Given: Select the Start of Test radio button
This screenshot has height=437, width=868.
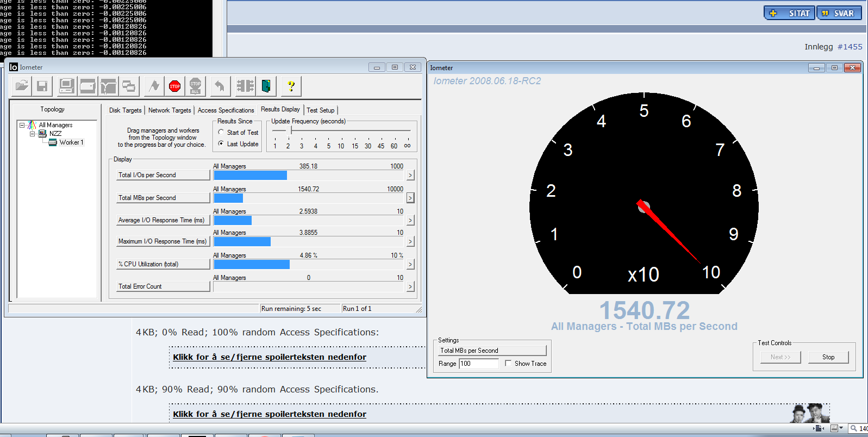Looking at the screenshot, I should point(221,132).
